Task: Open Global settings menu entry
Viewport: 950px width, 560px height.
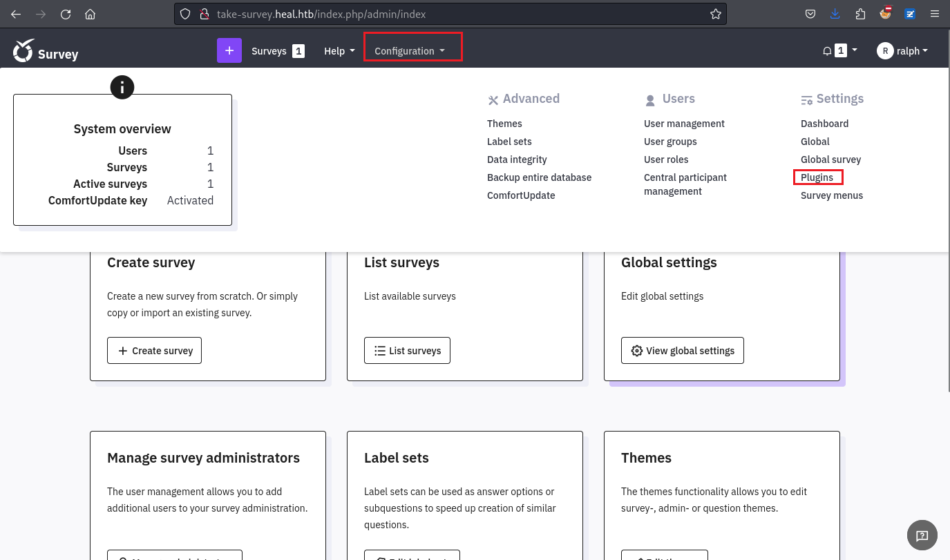Action: pos(815,142)
